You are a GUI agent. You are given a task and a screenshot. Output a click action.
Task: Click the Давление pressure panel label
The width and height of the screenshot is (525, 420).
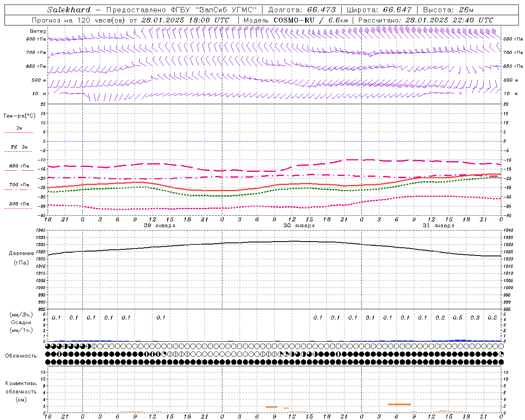coord(21,253)
